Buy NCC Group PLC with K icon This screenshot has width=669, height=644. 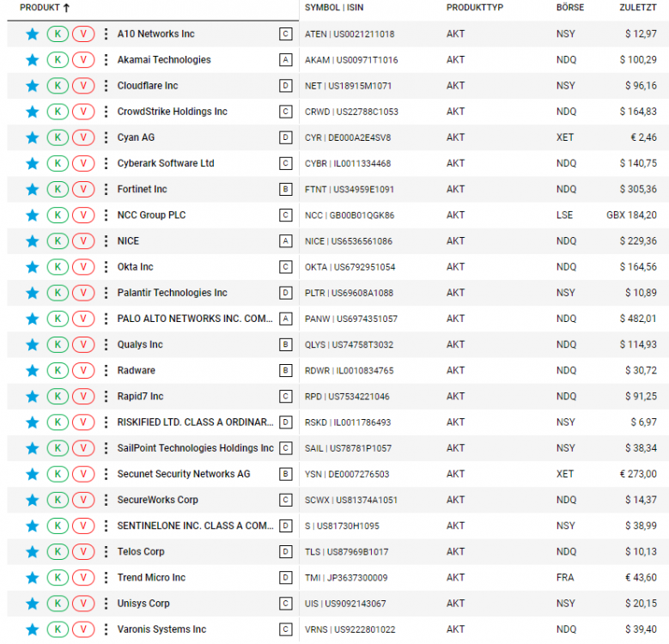click(58, 216)
